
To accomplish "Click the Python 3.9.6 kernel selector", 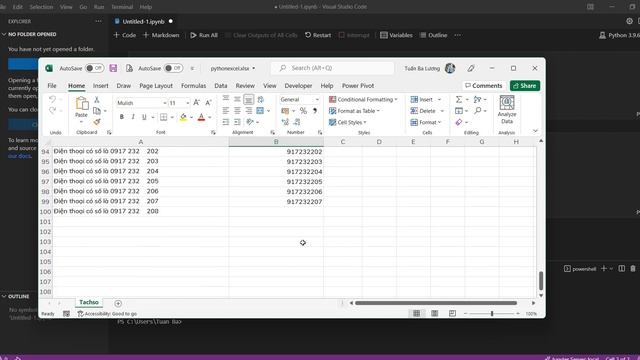I will [x=619, y=35].
